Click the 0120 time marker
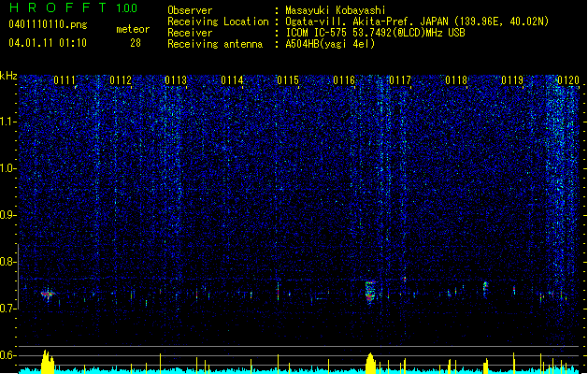 click(x=568, y=80)
